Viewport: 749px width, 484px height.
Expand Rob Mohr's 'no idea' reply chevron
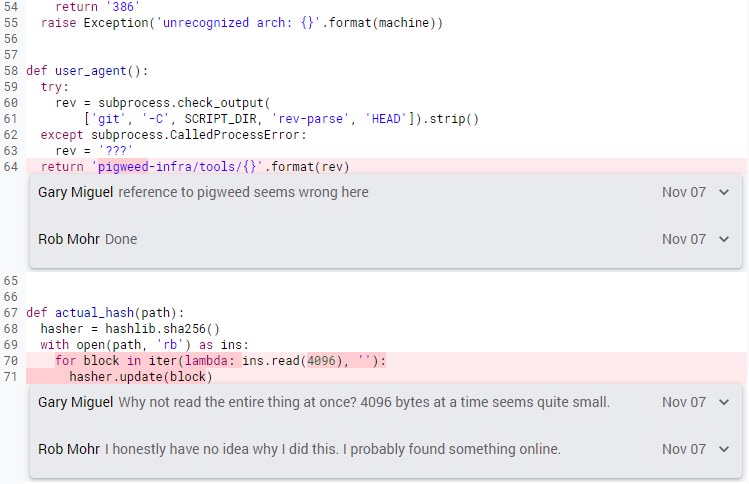tap(724, 449)
